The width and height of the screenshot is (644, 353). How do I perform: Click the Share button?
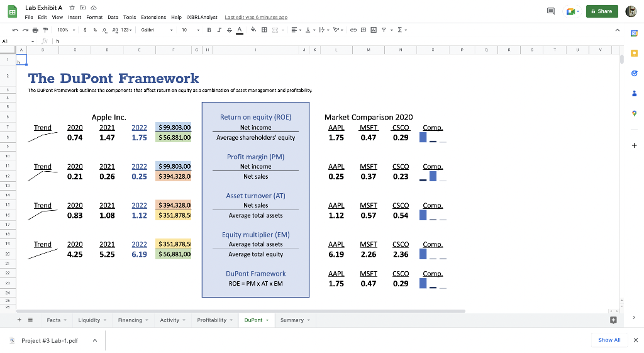[602, 11]
